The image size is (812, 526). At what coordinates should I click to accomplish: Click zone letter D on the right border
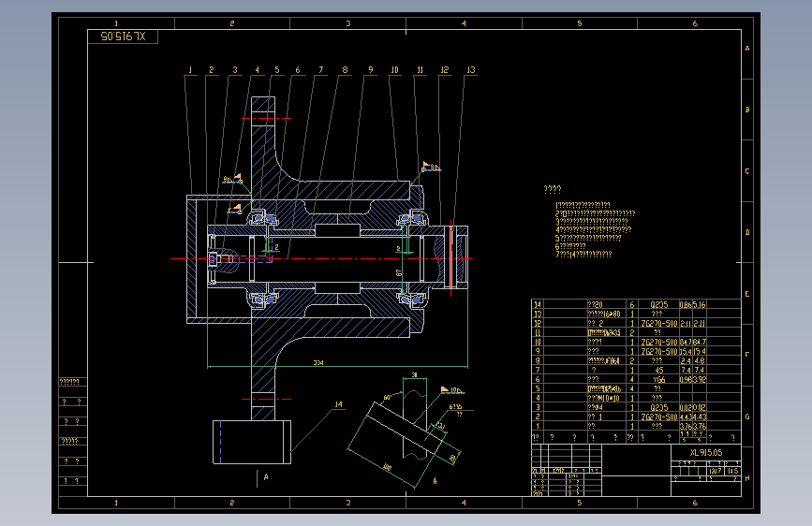tap(747, 232)
